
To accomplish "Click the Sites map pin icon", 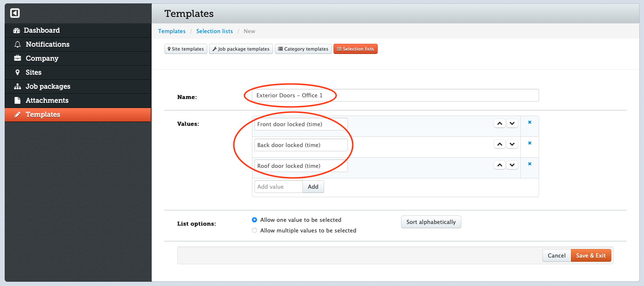I will point(17,73).
